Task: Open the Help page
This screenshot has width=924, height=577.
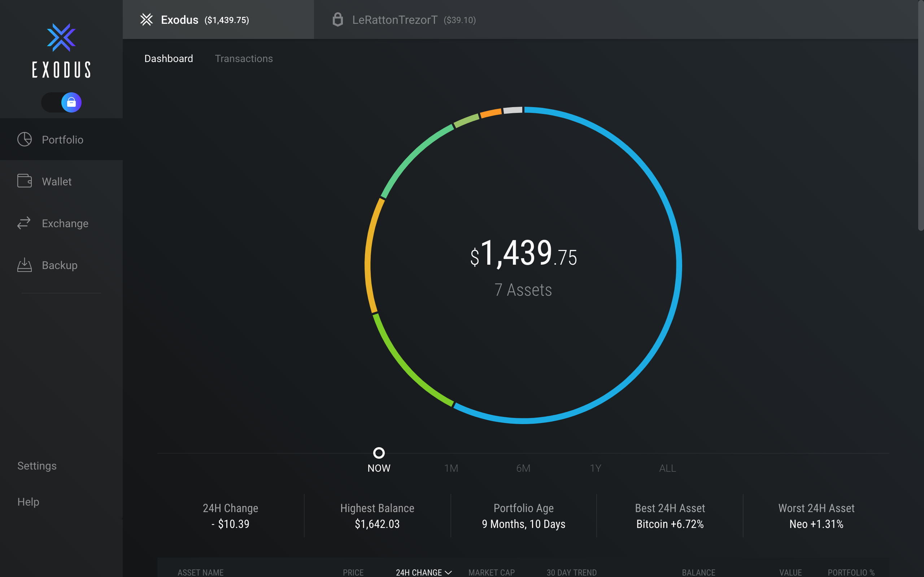Action: 28,501
